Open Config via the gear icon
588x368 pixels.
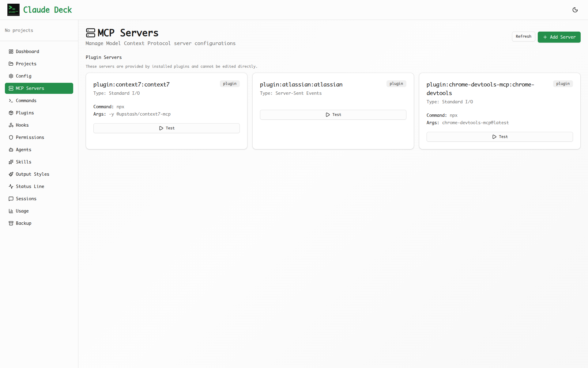[x=11, y=76]
